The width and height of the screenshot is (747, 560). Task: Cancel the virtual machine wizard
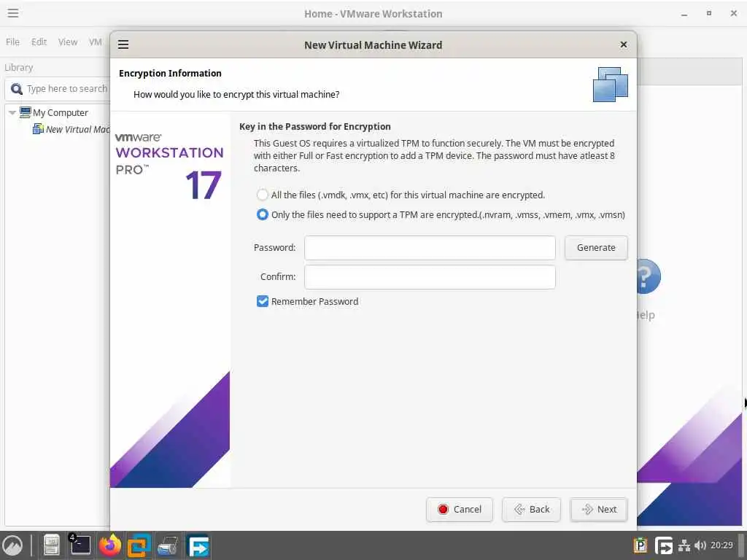point(460,510)
